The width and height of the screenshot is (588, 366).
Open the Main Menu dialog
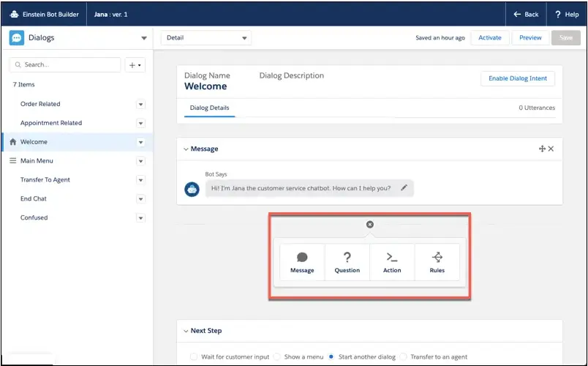[x=37, y=161]
